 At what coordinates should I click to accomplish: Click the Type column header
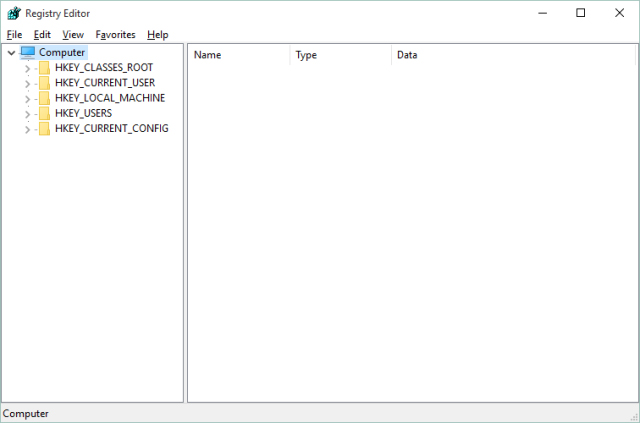(x=340, y=55)
